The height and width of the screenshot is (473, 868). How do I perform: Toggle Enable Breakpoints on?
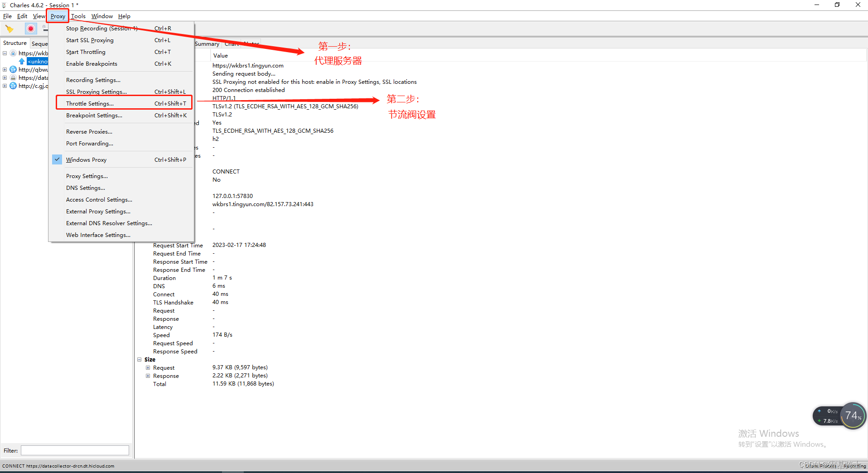point(91,63)
